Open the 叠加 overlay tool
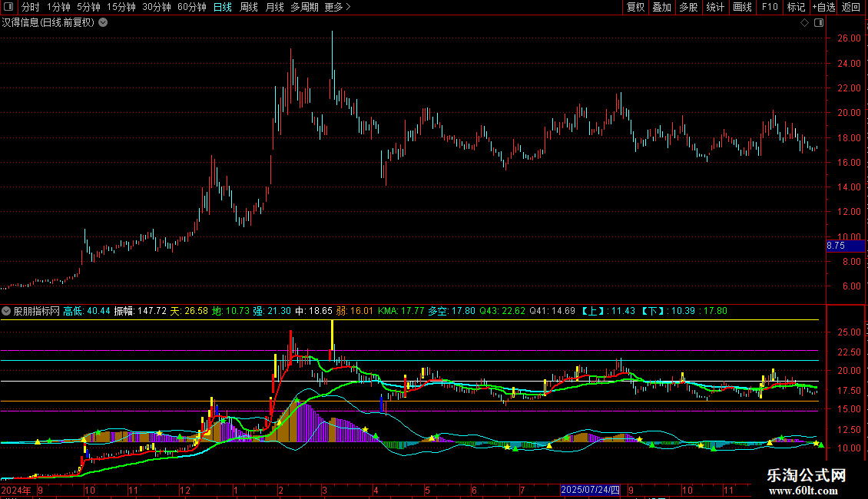The width and height of the screenshot is (868, 499). [x=661, y=7]
